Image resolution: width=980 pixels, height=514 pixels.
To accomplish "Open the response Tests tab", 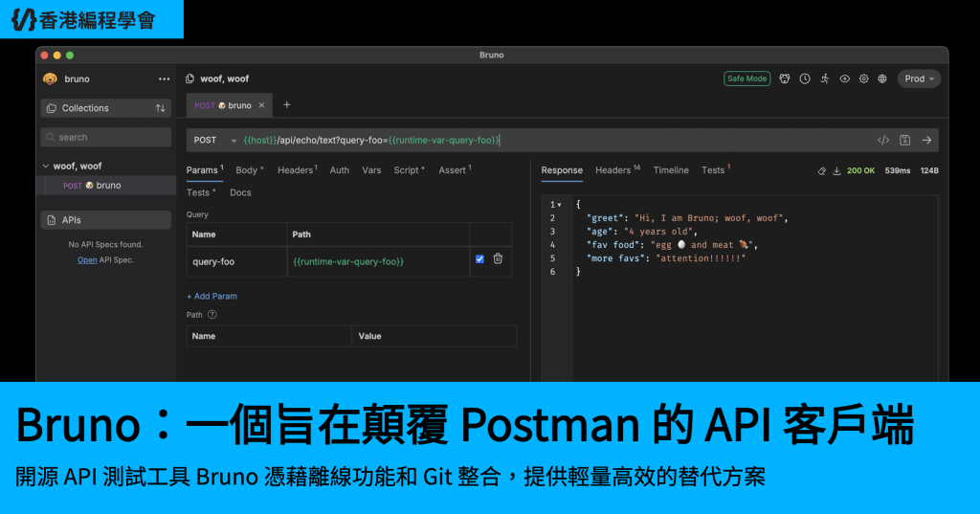I will [x=716, y=170].
